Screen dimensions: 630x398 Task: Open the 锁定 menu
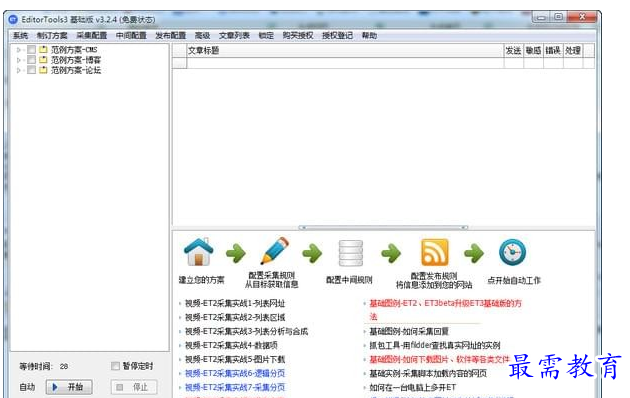tap(266, 35)
